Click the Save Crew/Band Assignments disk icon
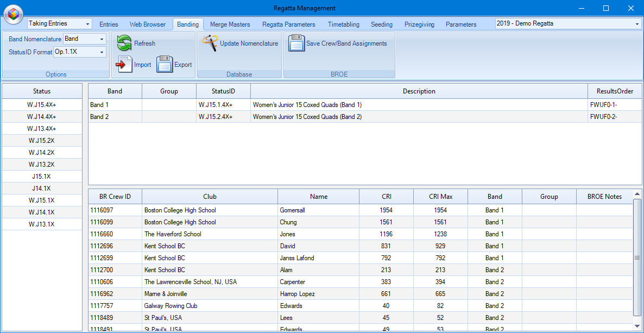644x333 pixels. (296, 43)
